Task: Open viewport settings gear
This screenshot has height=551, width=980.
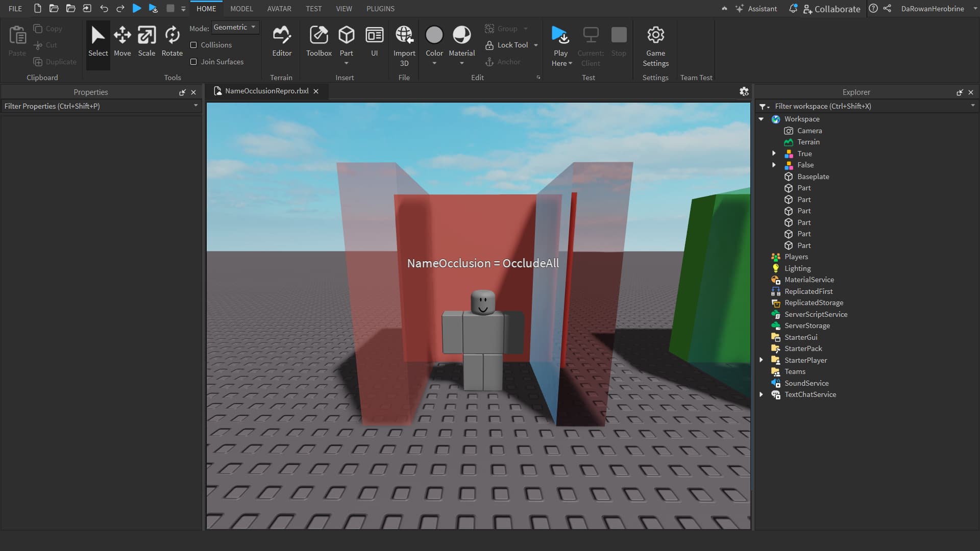Action: point(744,91)
